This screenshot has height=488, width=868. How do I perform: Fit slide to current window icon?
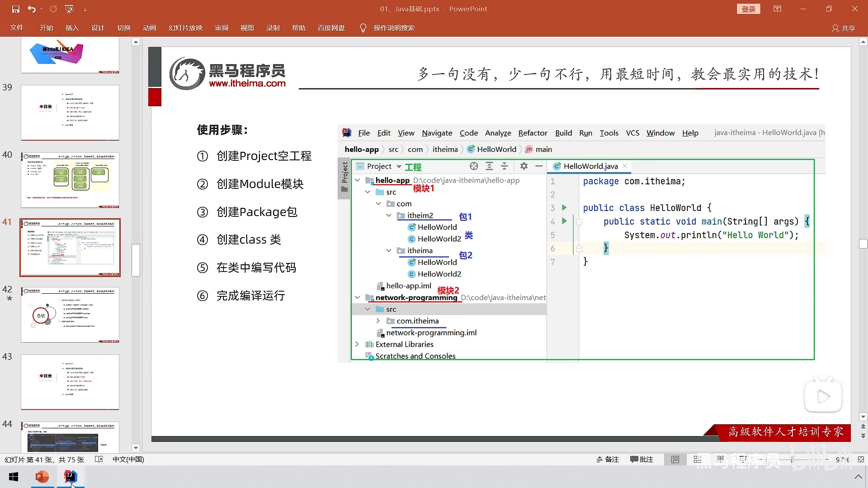tap(861, 459)
